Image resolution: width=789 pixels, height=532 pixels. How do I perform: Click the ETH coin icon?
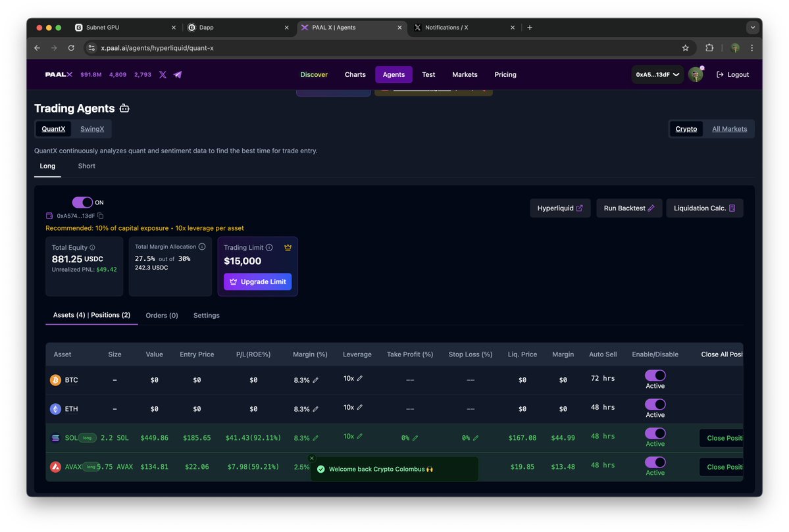point(55,409)
